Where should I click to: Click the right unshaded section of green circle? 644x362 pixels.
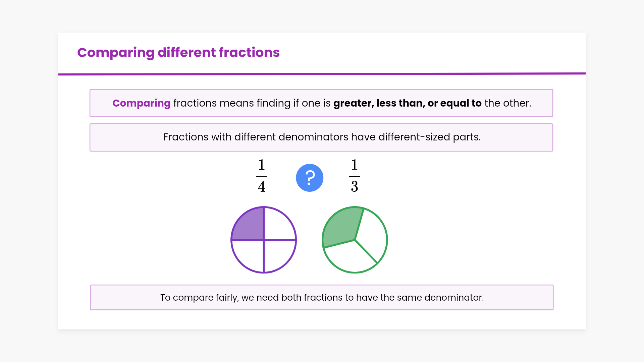(x=372, y=235)
